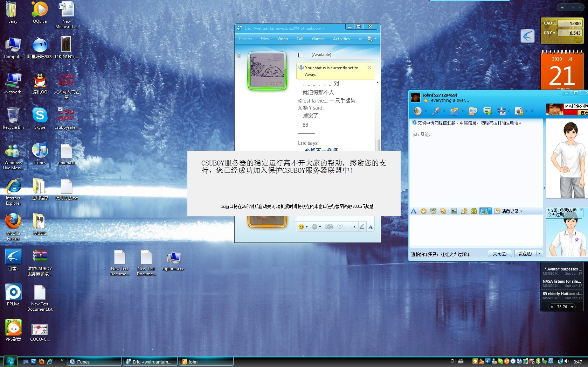Start a voice chat in QQ window

coord(436,111)
